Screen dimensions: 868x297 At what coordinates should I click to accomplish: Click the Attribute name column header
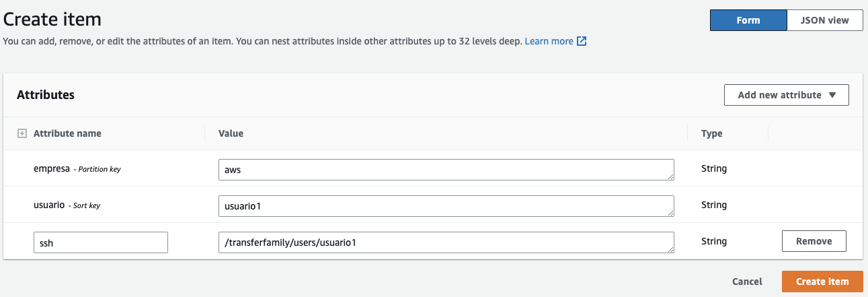[x=67, y=133]
